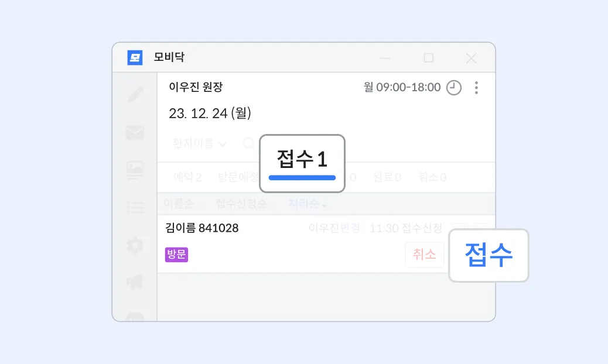Click 취소 button for patient 김이름
This screenshot has height=364, width=608.
point(424,255)
